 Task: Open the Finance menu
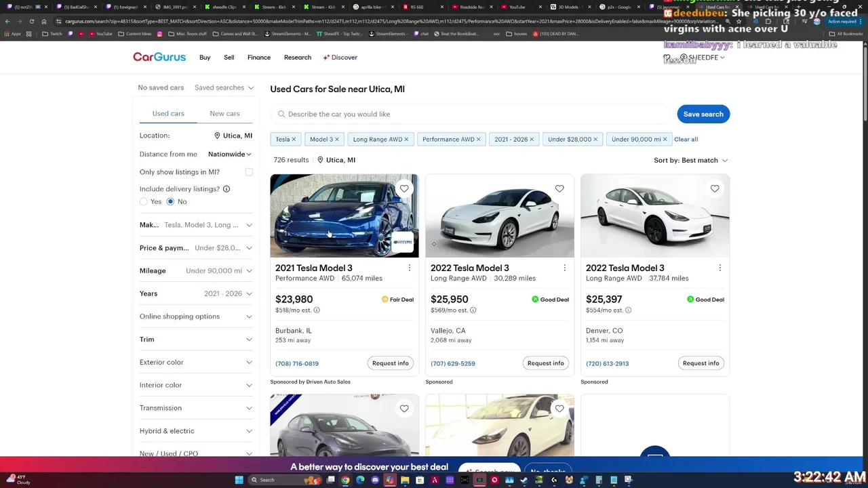tap(259, 58)
